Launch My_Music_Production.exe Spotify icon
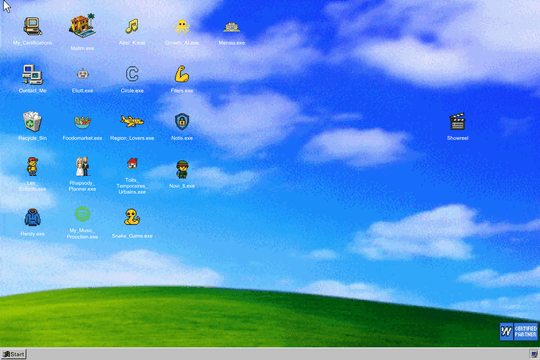 pos(83,214)
